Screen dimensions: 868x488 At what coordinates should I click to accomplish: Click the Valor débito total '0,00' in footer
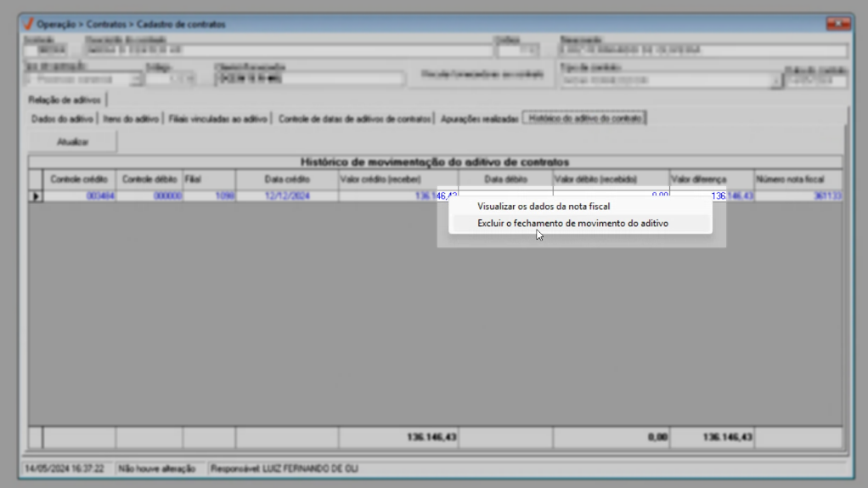coord(612,437)
